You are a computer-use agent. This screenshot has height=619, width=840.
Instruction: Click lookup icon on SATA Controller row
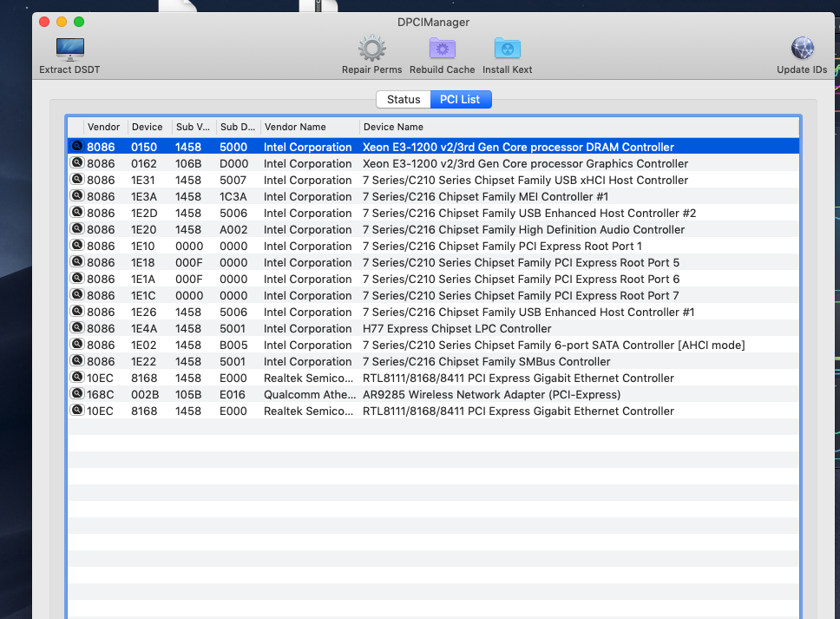pyautogui.click(x=77, y=344)
